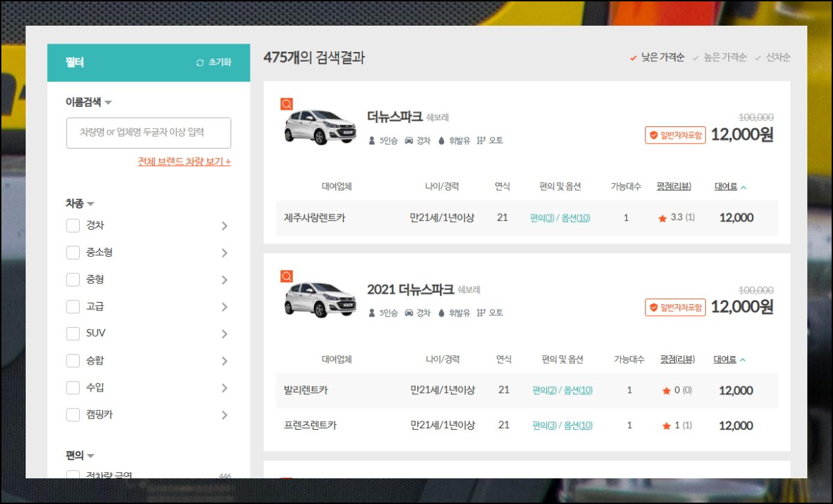Screen dimensions: 833x504
Task: Check the 중소형 vehicle type box
Action: tap(73, 253)
